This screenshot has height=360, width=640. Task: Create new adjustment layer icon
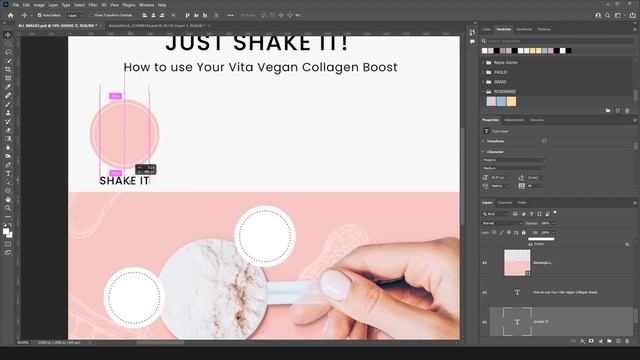coord(600,341)
